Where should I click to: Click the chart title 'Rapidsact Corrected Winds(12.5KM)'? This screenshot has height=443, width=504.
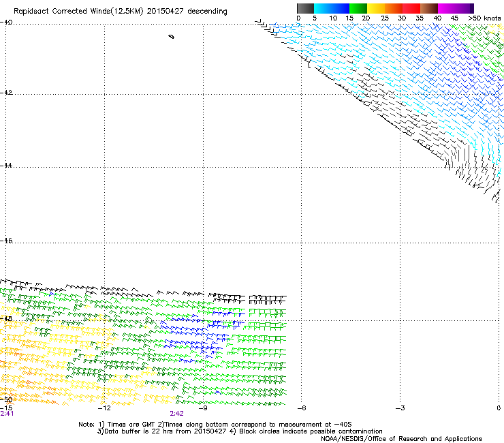(x=78, y=12)
